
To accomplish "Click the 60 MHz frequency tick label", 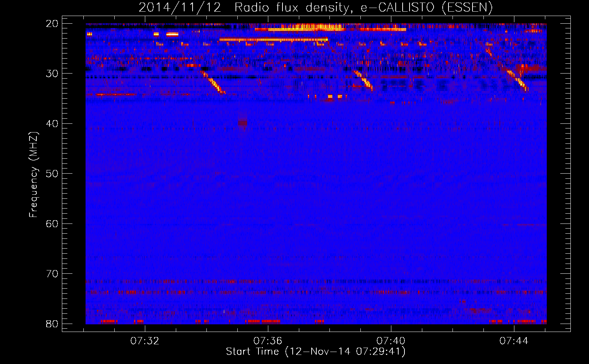I will [52, 223].
